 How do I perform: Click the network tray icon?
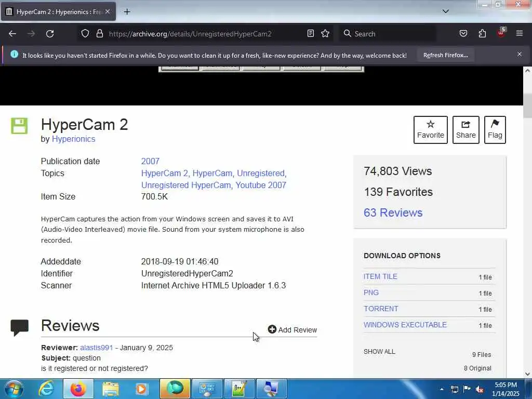(x=455, y=389)
